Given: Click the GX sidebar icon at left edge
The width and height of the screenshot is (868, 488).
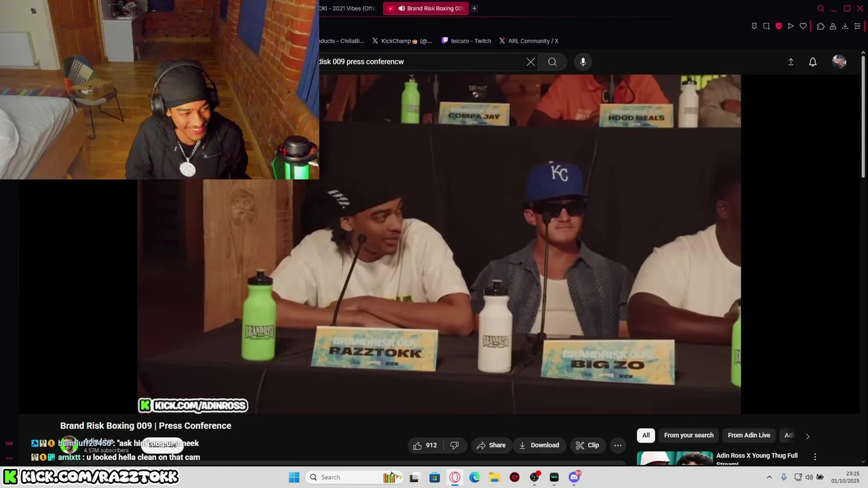Looking at the screenshot, I should 9,443.
